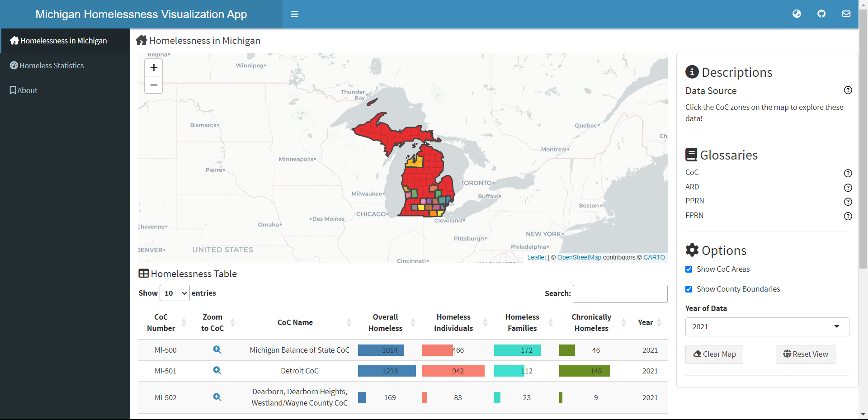
Task: Toggle Show County Boundaries checkbox
Action: click(x=689, y=289)
